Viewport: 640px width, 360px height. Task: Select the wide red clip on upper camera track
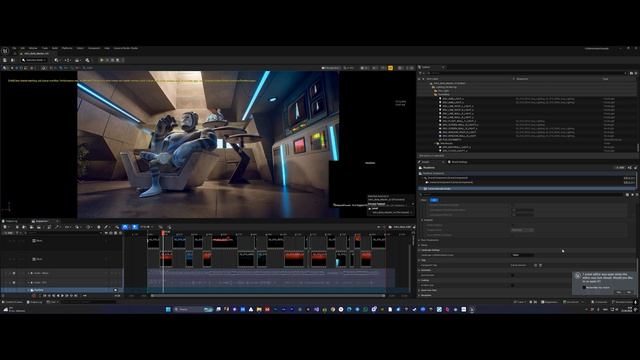click(x=224, y=242)
